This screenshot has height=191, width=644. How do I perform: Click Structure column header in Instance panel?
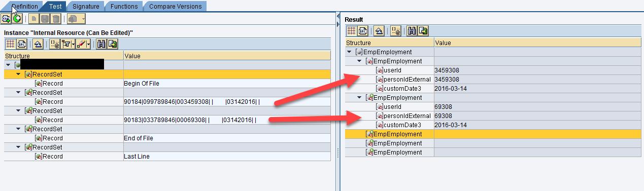pos(63,56)
